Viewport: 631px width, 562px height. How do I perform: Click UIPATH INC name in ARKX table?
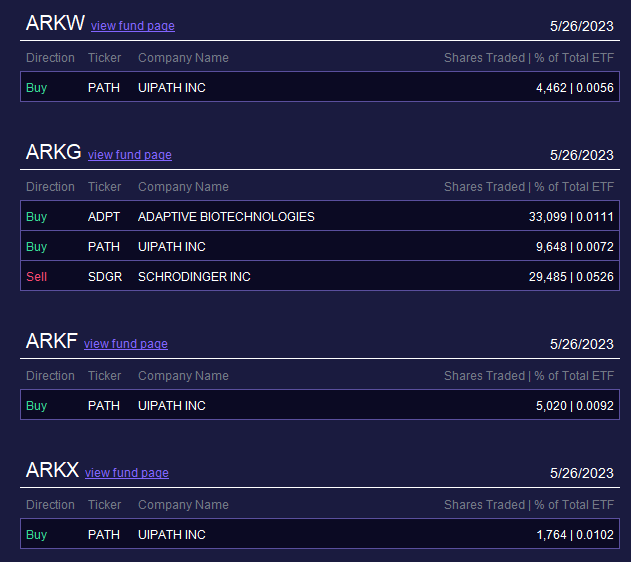pyautogui.click(x=172, y=535)
